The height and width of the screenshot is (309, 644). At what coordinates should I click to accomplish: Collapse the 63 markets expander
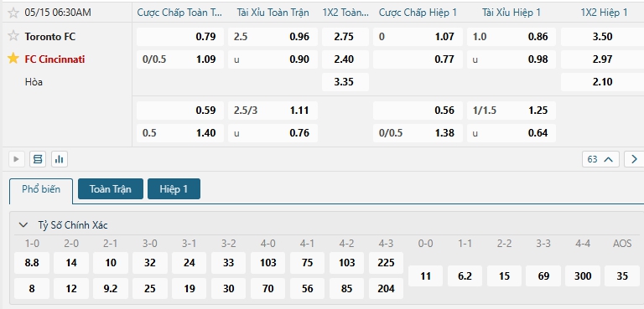[600, 159]
